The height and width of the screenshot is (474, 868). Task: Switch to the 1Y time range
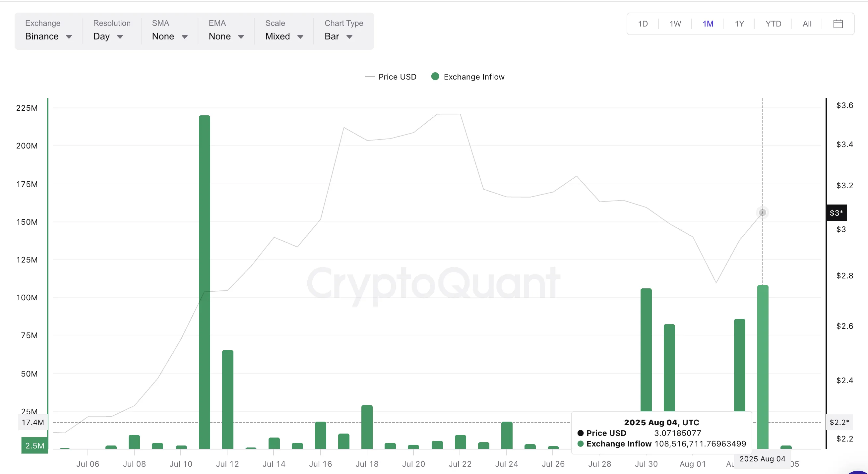(739, 24)
